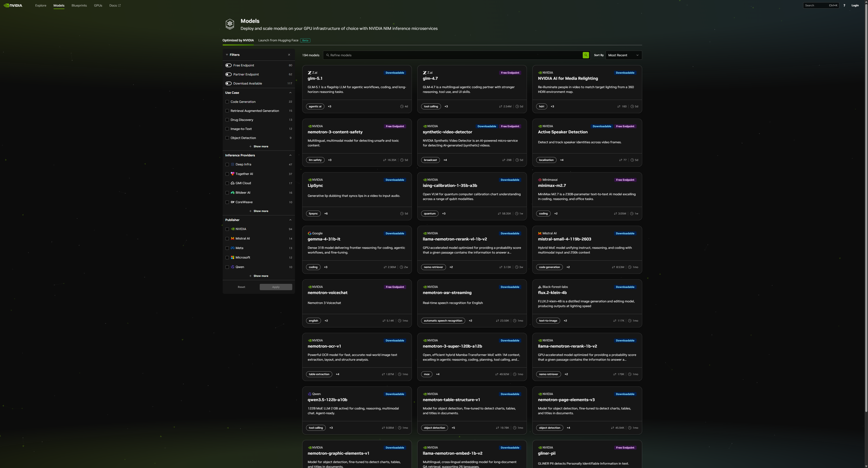Click the GMI Cloud provider icon
This screenshot has width=868, height=468.
[233, 183]
